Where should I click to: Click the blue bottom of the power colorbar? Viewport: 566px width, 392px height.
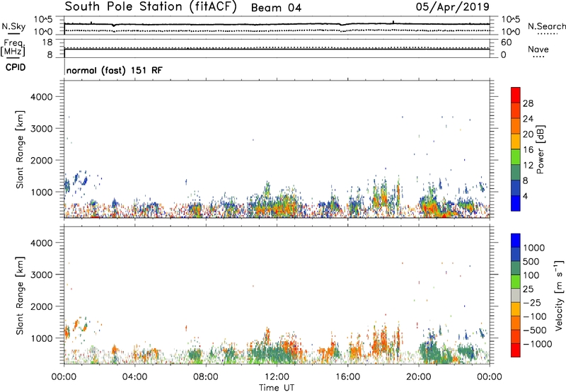(516, 203)
